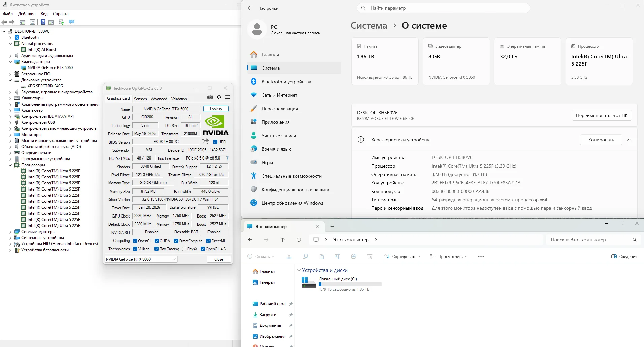Click the update driver gear icon

tap(61, 22)
